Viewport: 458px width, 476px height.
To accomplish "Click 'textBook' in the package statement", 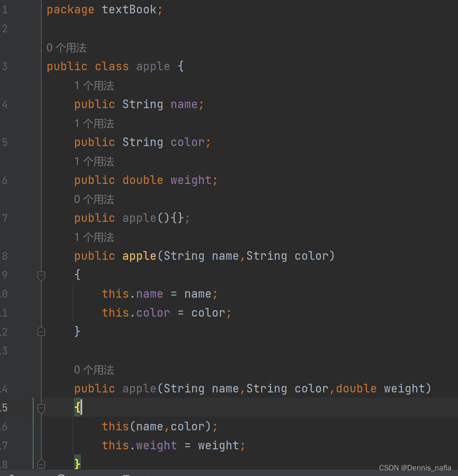I will click(129, 9).
